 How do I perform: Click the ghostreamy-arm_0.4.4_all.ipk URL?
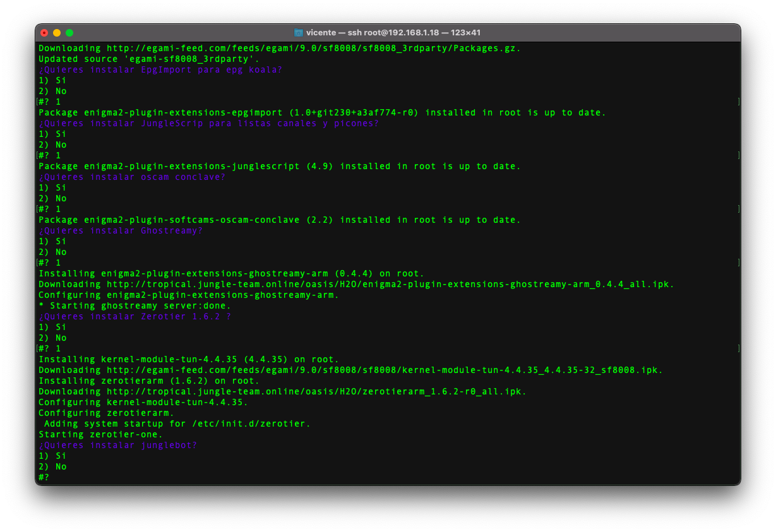[x=390, y=285]
